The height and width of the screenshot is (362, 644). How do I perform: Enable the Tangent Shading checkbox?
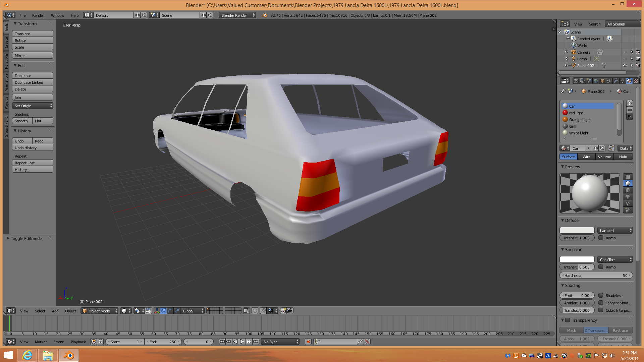pos(601,303)
